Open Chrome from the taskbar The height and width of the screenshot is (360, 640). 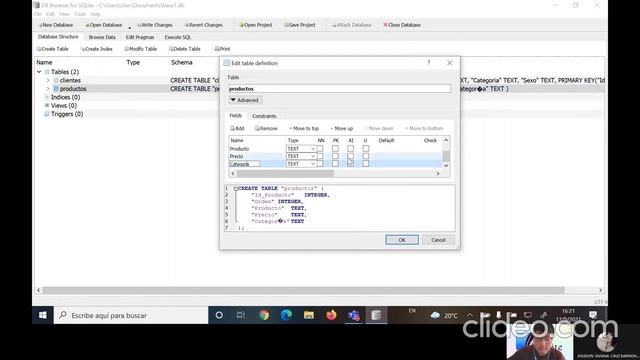tap(264, 315)
